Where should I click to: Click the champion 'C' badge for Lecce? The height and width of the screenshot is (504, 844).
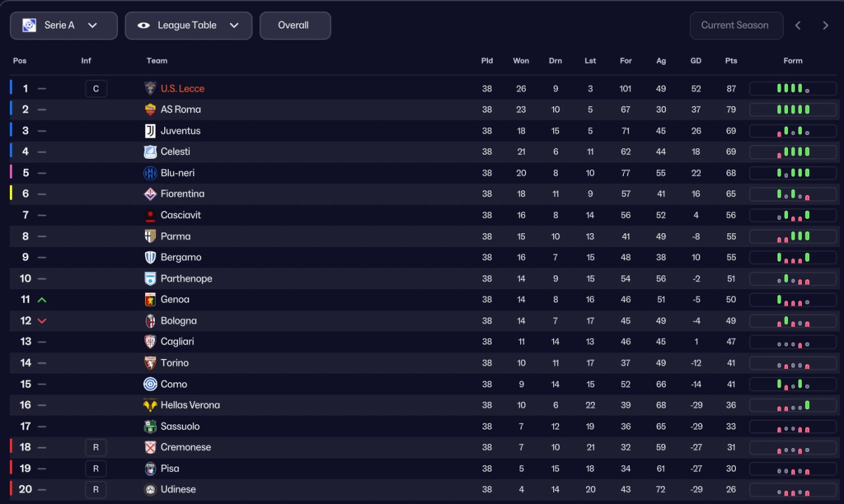96,88
